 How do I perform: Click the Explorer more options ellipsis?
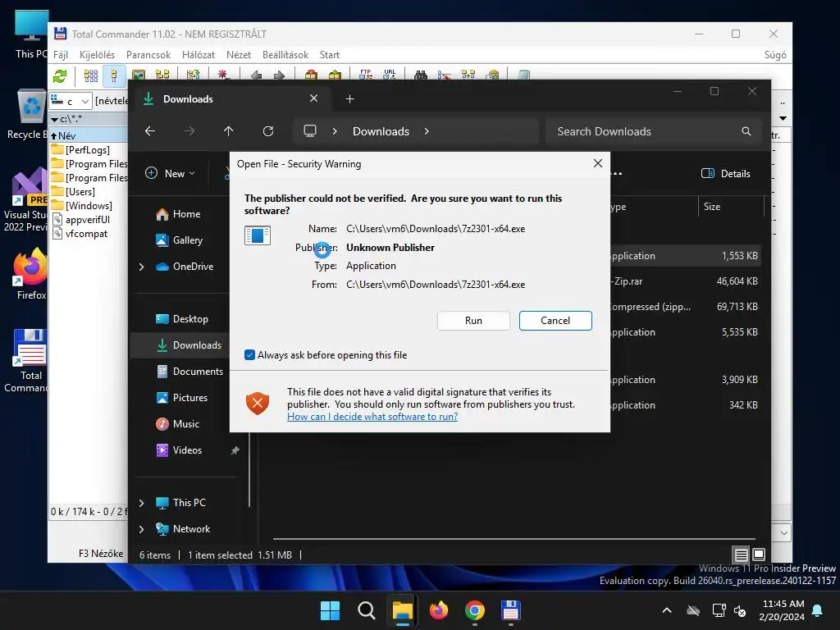pos(617,174)
